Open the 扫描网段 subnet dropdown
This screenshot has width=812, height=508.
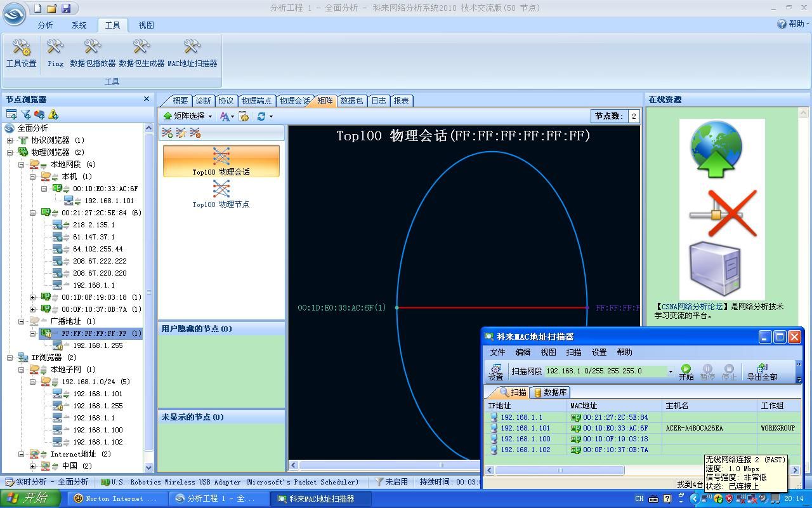(x=670, y=371)
